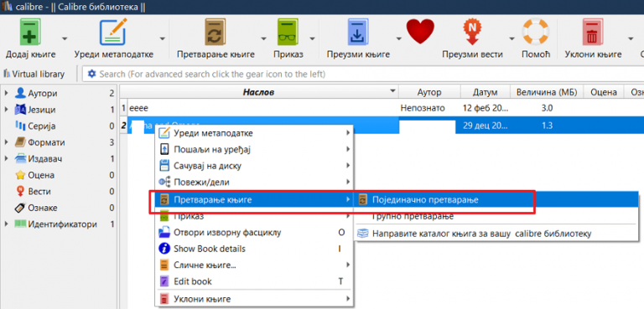Expand the Језици tree node
The image size is (644, 309).
6,110
